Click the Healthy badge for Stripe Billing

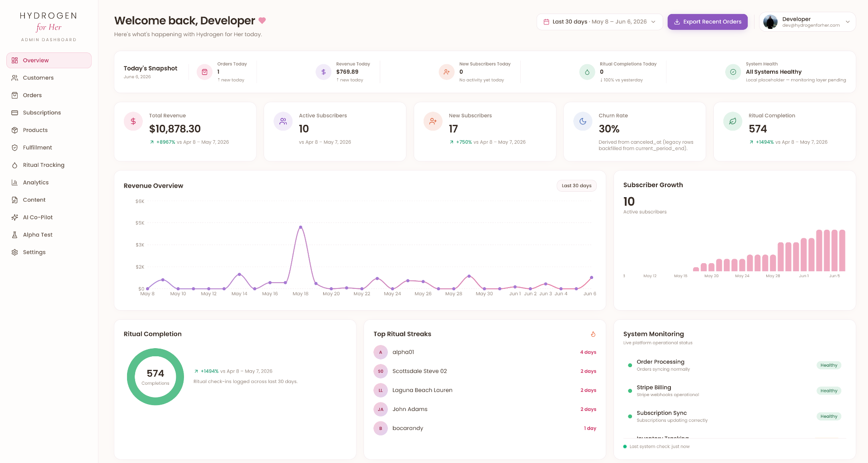pos(829,391)
